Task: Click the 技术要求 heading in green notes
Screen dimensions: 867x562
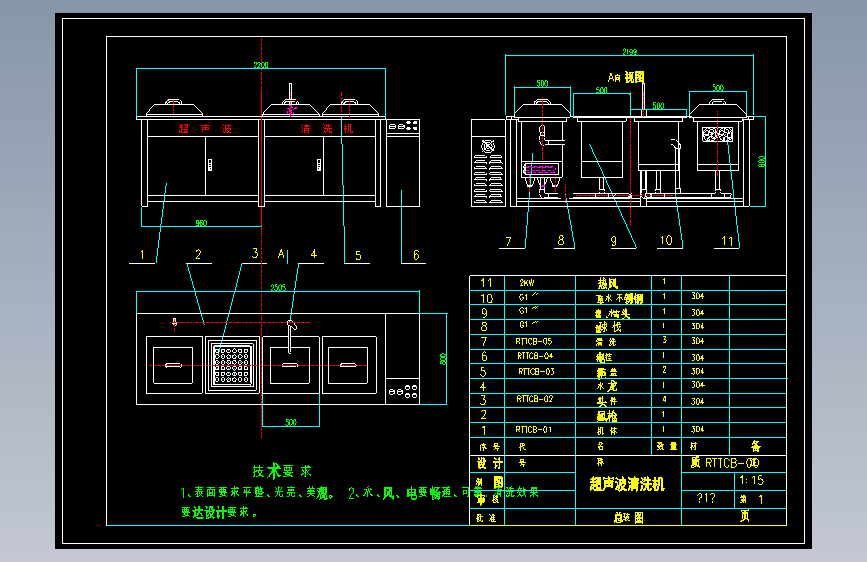Action: pos(282,471)
